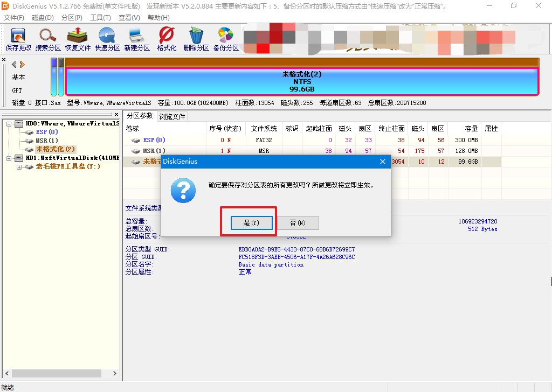
Task: Select ESP(0) row in partition table
Action: [313, 140]
